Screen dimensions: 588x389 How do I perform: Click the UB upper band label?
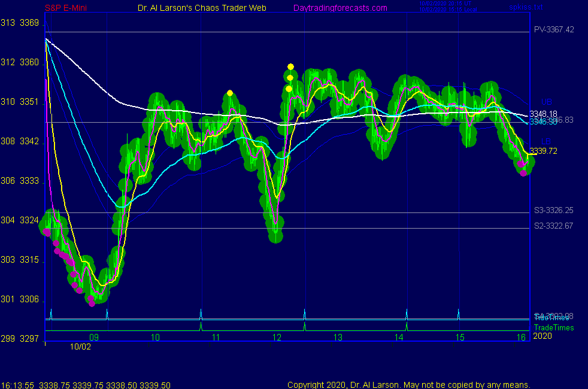(x=545, y=102)
